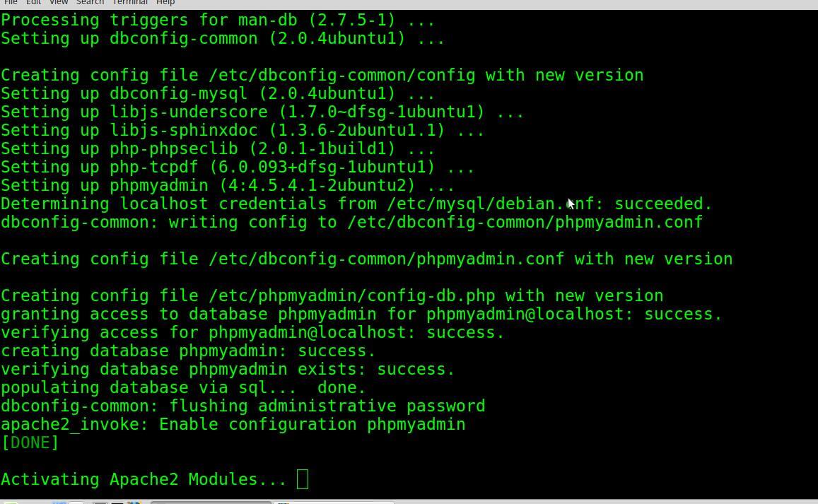Click the 'creating database phpmyadmin: success' line

(x=188, y=351)
